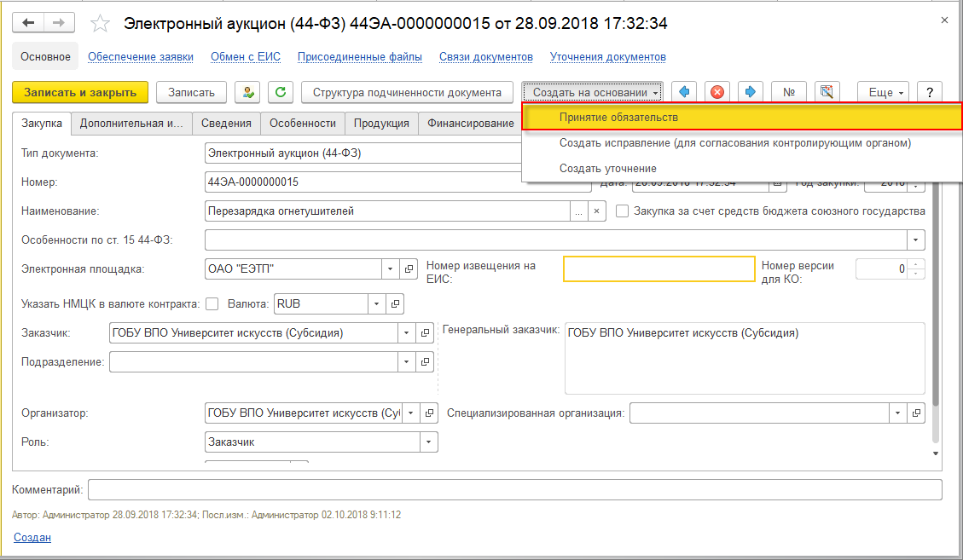Click the Создан status link
Screen dimensions: 963x560
click(32, 537)
